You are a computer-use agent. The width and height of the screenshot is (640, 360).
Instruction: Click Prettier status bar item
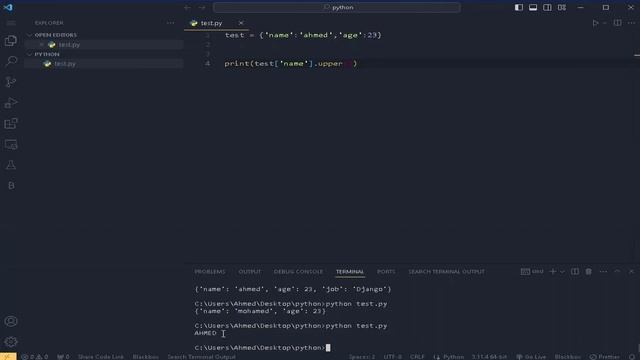point(605,357)
